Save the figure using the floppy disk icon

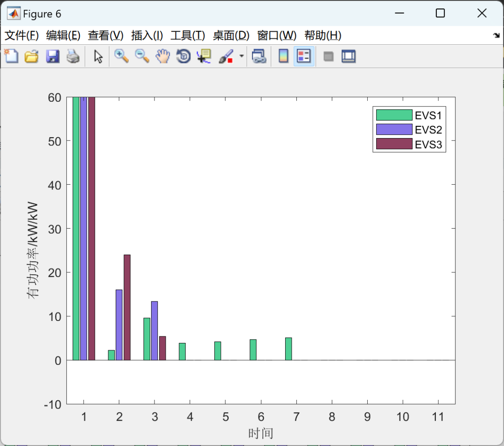point(52,56)
